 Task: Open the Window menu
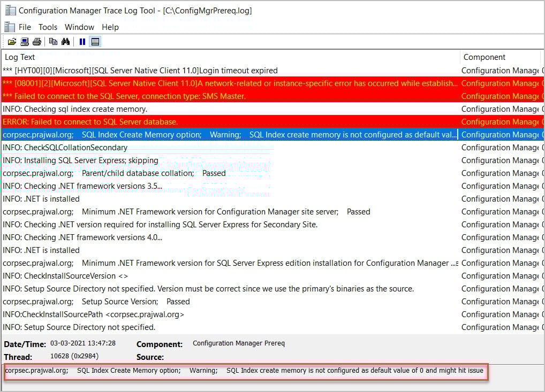point(79,27)
